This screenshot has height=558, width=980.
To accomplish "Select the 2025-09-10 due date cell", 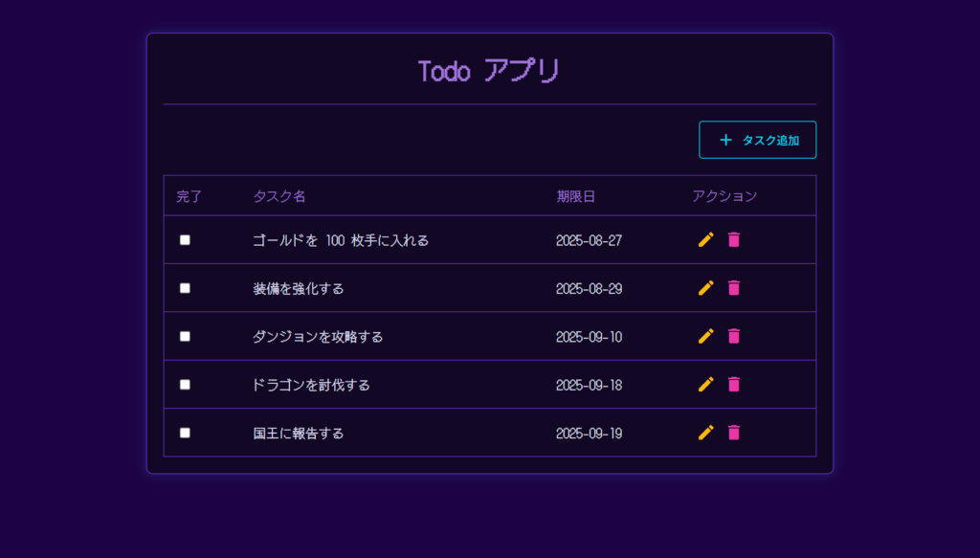I will coord(589,337).
